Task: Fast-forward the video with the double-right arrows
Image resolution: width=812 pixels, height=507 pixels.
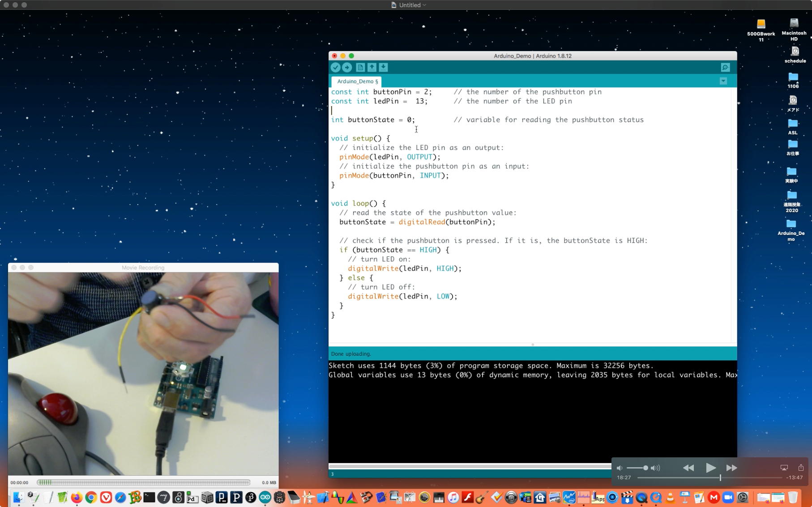Action: [x=732, y=468]
